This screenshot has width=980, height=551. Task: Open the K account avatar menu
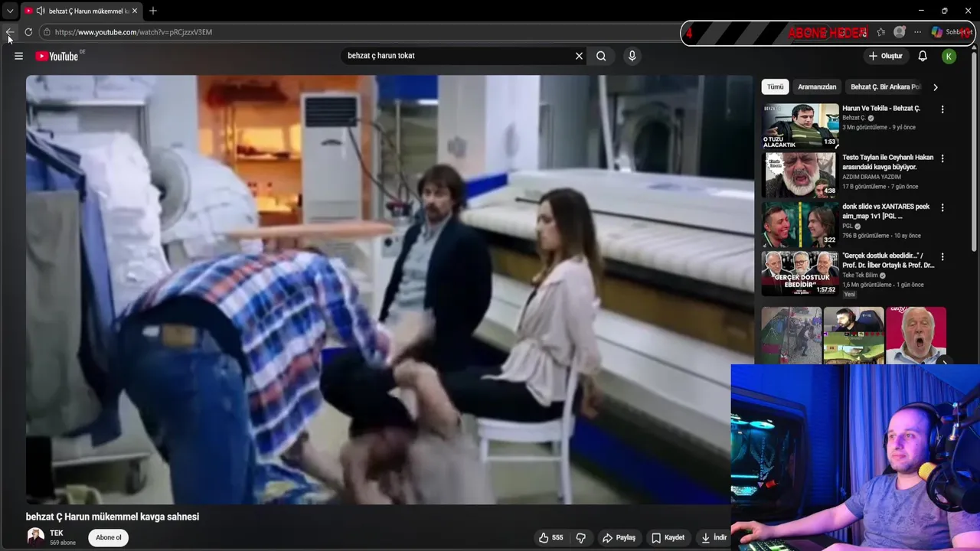(949, 56)
